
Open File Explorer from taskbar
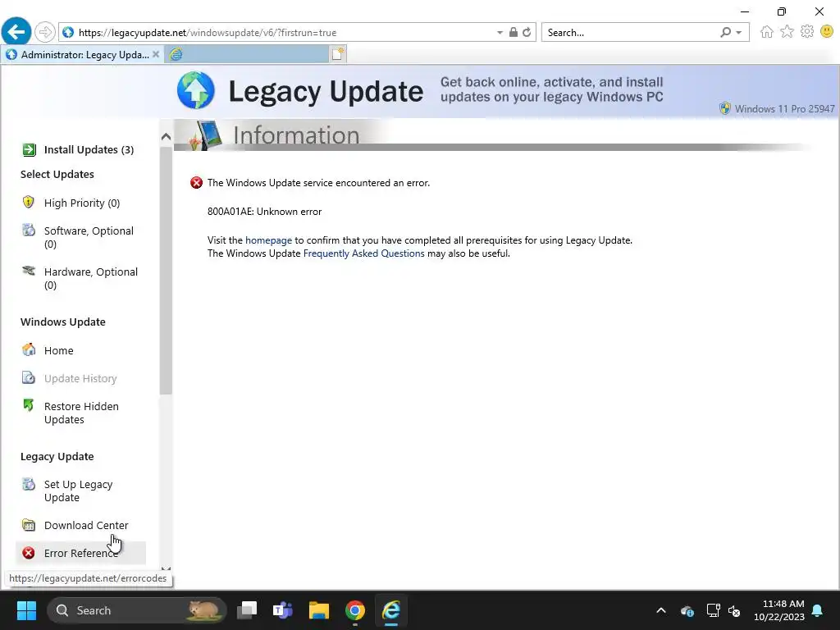coord(319,610)
